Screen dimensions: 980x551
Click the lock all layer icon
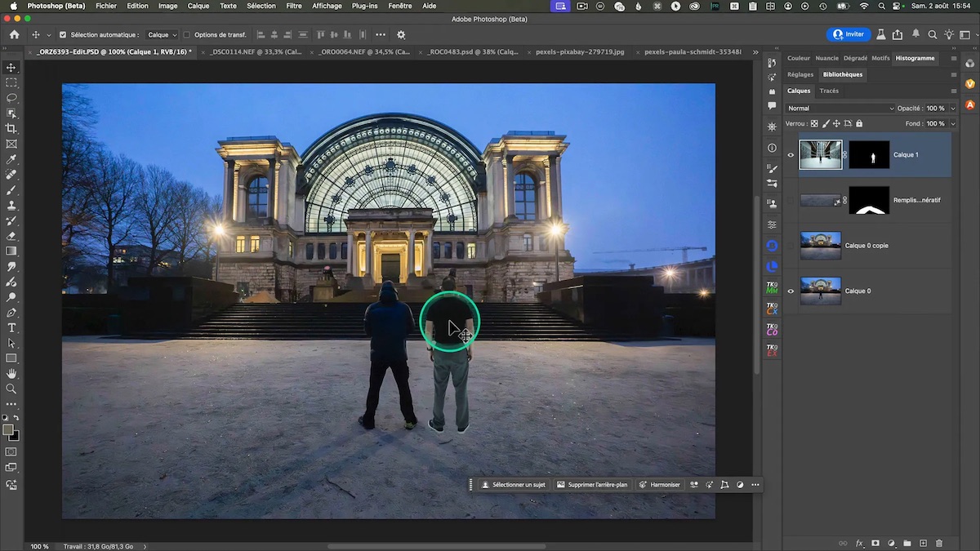coord(858,123)
